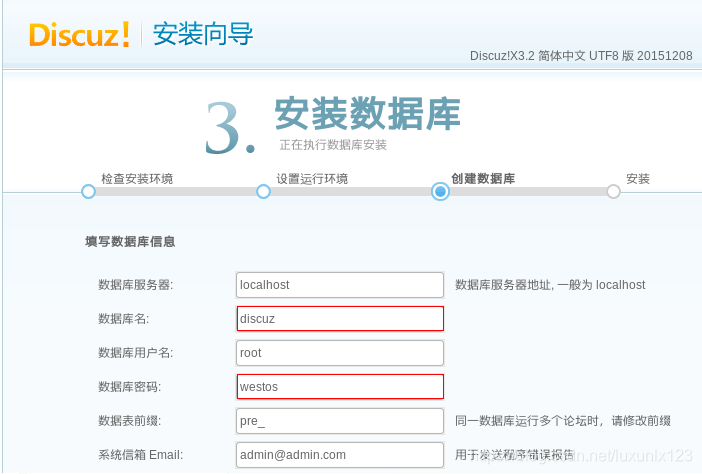Focus the 系统信箱 Email field
This screenshot has width=702, height=474.
pos(340,455)
